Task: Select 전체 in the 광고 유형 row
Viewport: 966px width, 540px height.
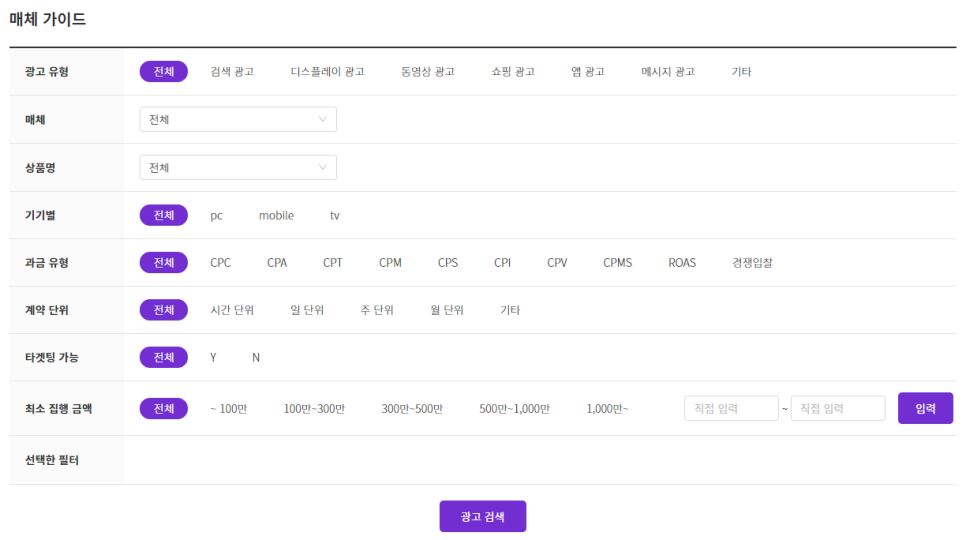Action: pyautogui.click(x=163, y=71)
